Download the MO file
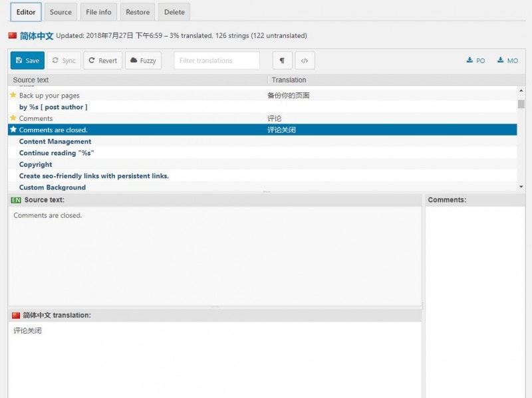Screen dimensions: 532x398 click(507, 60)
